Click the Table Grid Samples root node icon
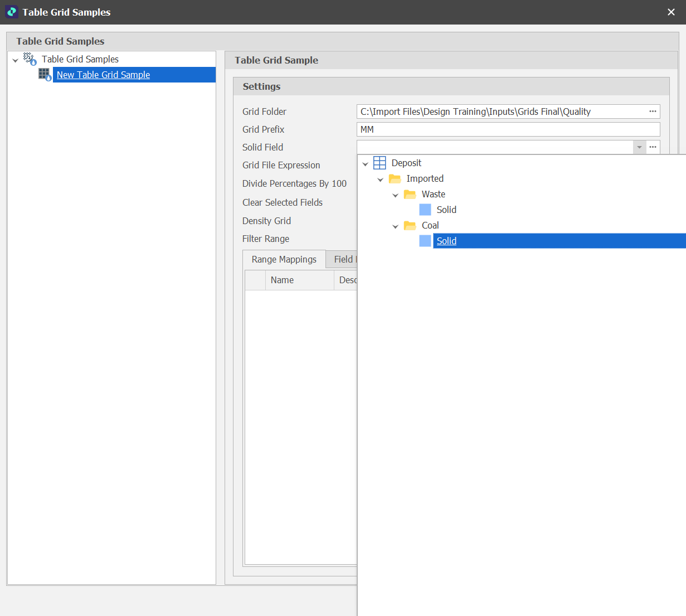Viewport: 686px width, 616px height. tap(30, 59)
